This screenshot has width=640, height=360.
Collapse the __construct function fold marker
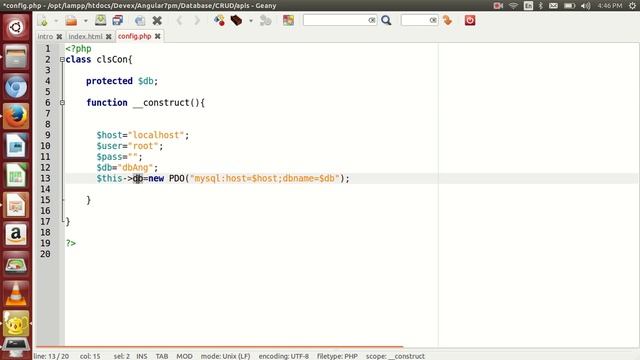(62, 103)
